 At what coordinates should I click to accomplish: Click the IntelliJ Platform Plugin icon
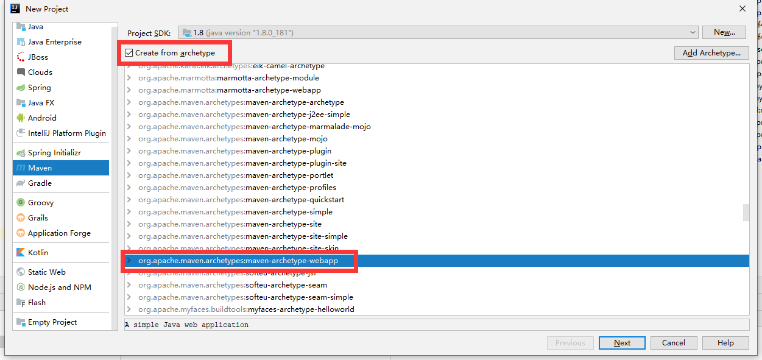coord(20,133)
